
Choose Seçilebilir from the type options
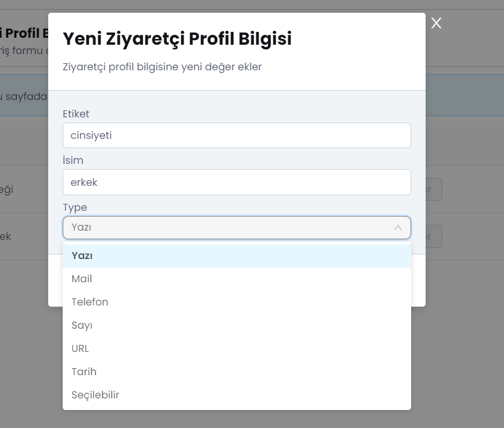(236, 395)
